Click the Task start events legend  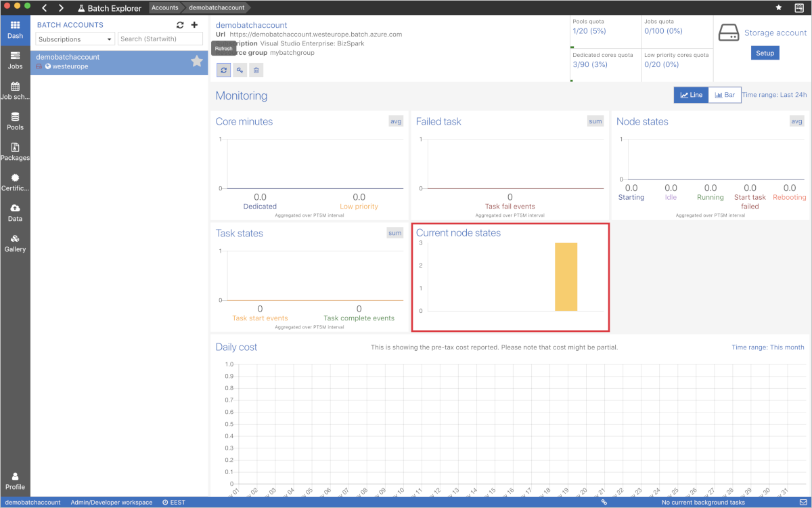260,318
